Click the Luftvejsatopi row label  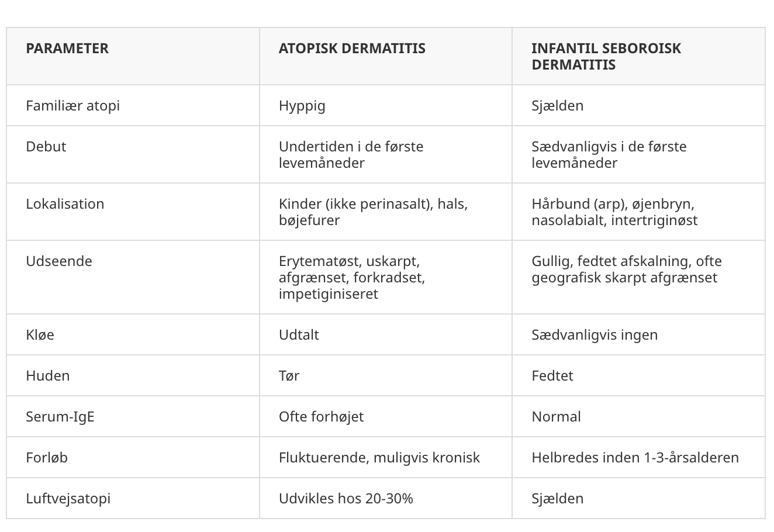click(x=68, y=498)
